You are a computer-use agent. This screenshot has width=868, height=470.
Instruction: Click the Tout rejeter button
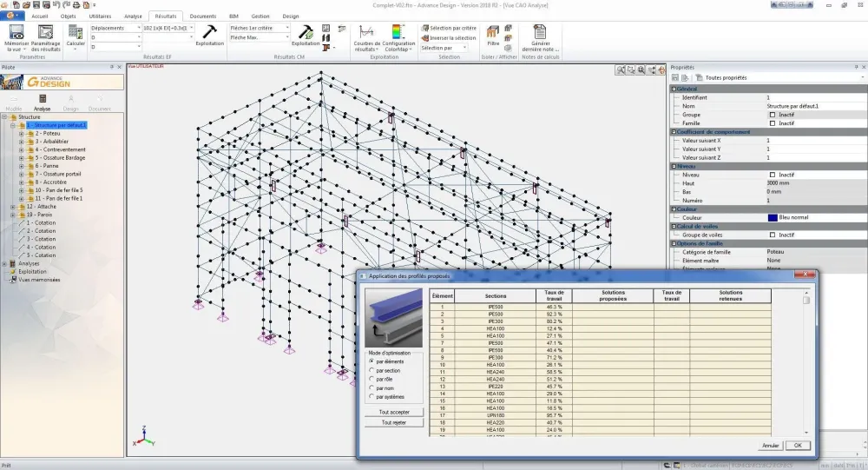(394, 422)
